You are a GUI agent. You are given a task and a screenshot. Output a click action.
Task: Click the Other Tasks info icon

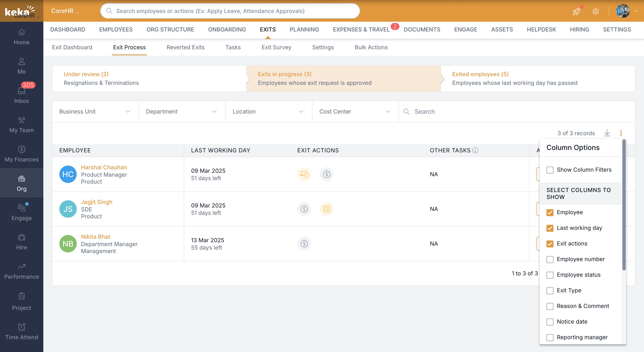(475, 150)
